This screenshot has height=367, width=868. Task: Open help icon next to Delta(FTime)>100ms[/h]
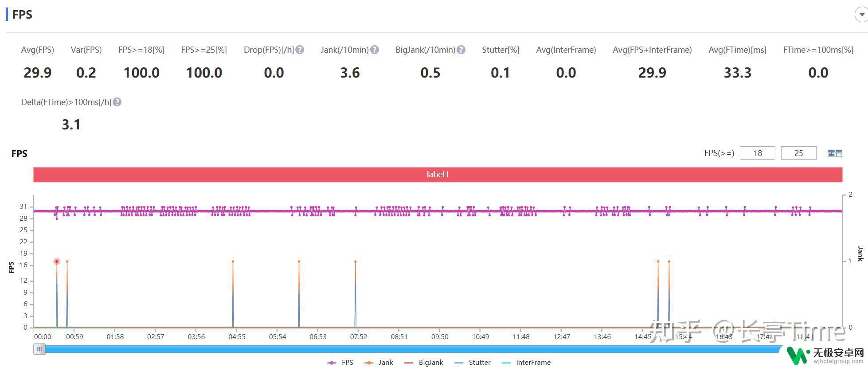[117, 102]
